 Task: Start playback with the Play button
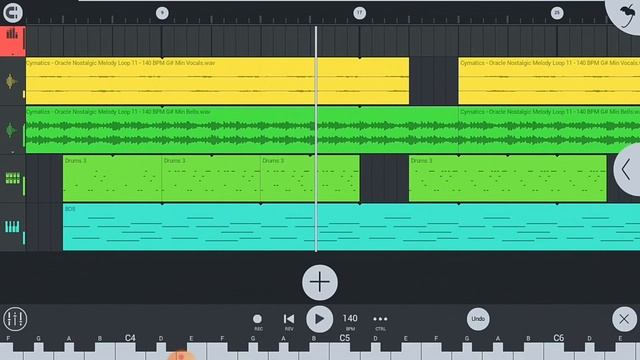(319, 319)
